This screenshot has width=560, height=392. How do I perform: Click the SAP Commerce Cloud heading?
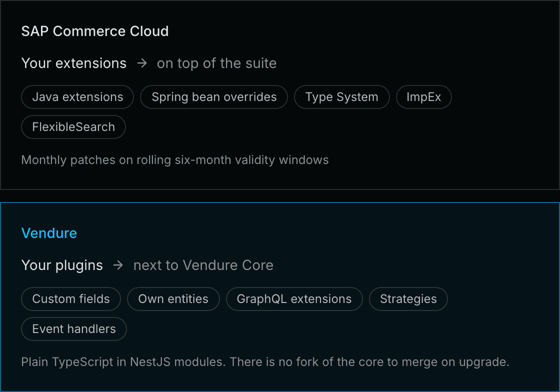point(95,31)
